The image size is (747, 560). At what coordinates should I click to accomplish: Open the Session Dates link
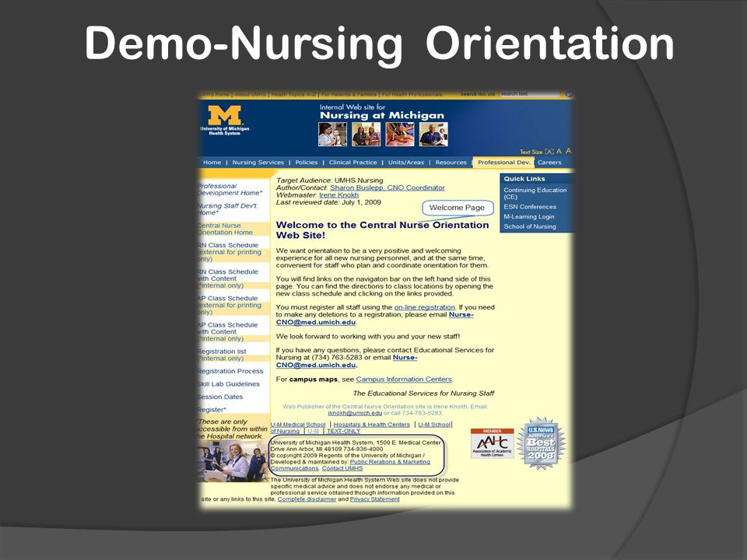[220, 397]
